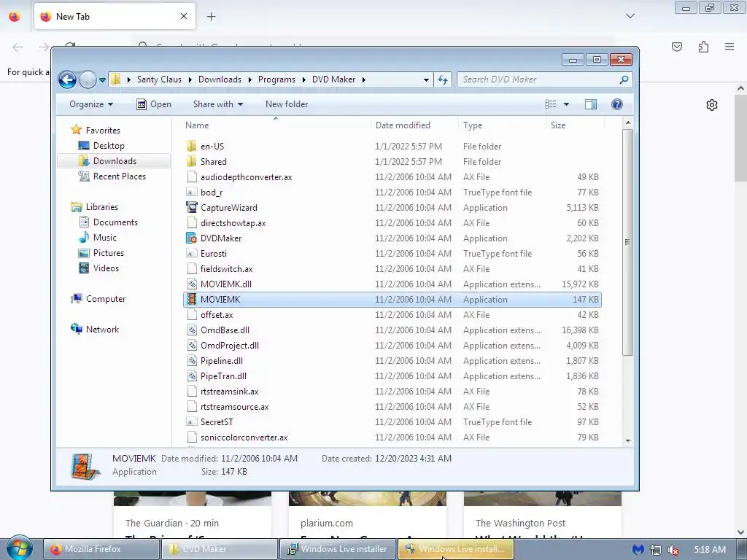Select the DVDMaker application icon
The height and width of the screenshot is (560, 747).
pyautogui.click(x=192, y=238)
